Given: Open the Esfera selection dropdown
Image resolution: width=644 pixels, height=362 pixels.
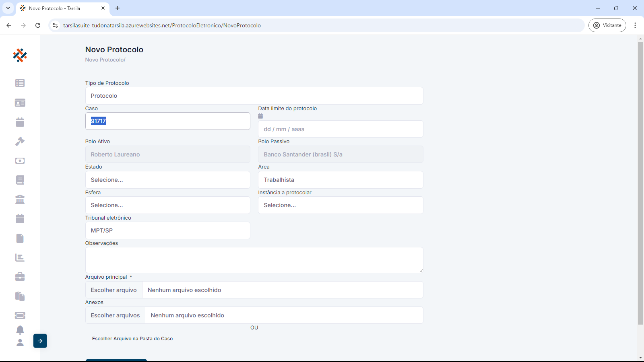Looking at the screenshot, I should point(167,205).
